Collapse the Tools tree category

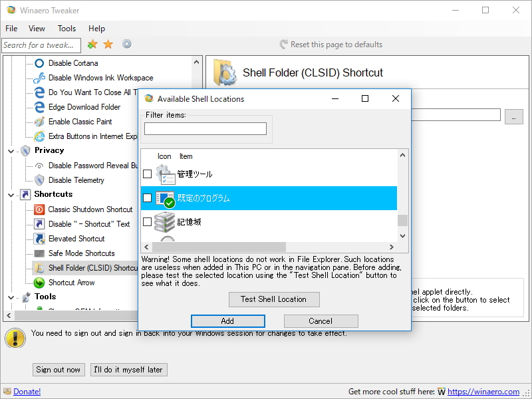tap(11, 297)
